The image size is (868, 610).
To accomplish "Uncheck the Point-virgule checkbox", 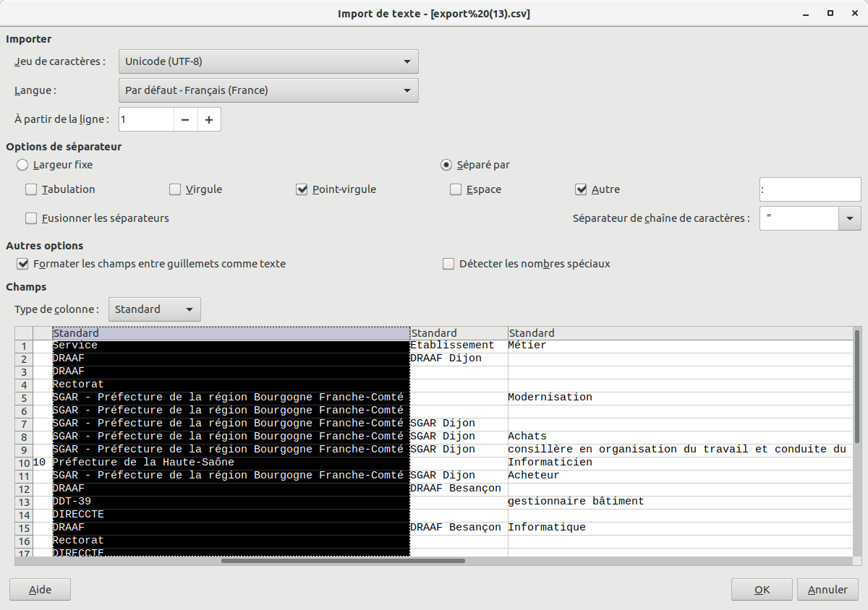I will point(302,189).
